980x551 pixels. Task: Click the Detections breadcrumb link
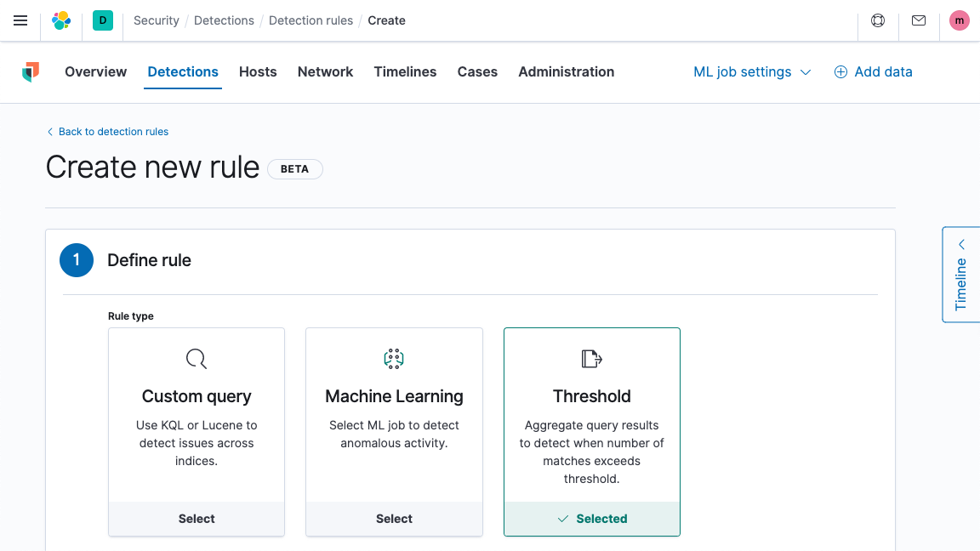point(224,20)
